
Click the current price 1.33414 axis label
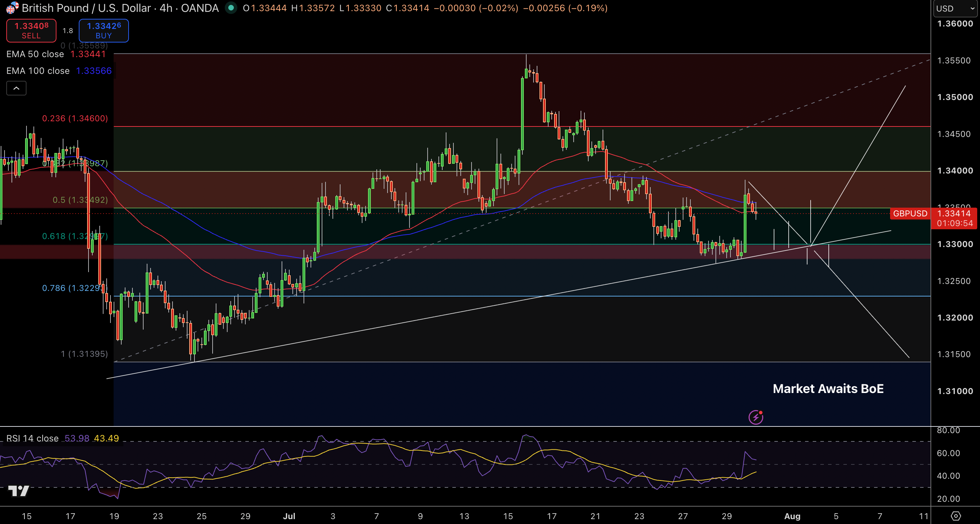pos(955,213)
